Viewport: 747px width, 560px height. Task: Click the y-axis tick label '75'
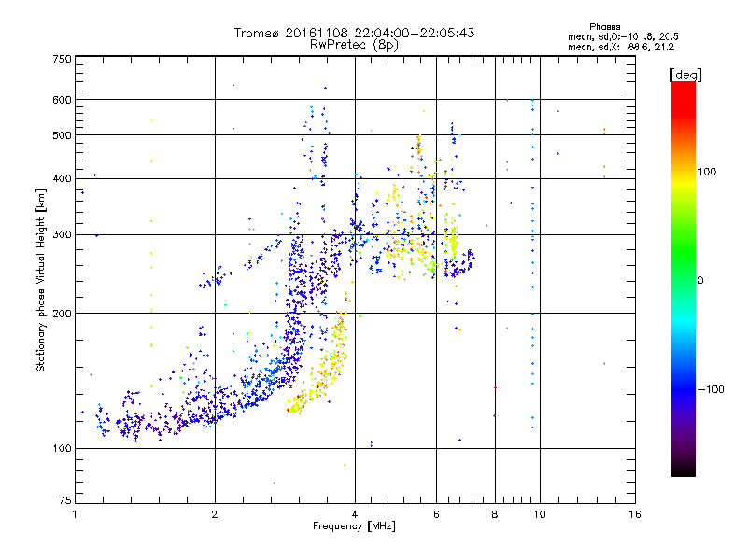[65, 500]
